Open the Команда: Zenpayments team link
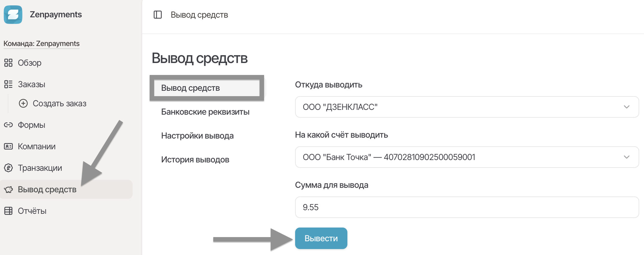This screenshot has width=644, height=255. 42,44
